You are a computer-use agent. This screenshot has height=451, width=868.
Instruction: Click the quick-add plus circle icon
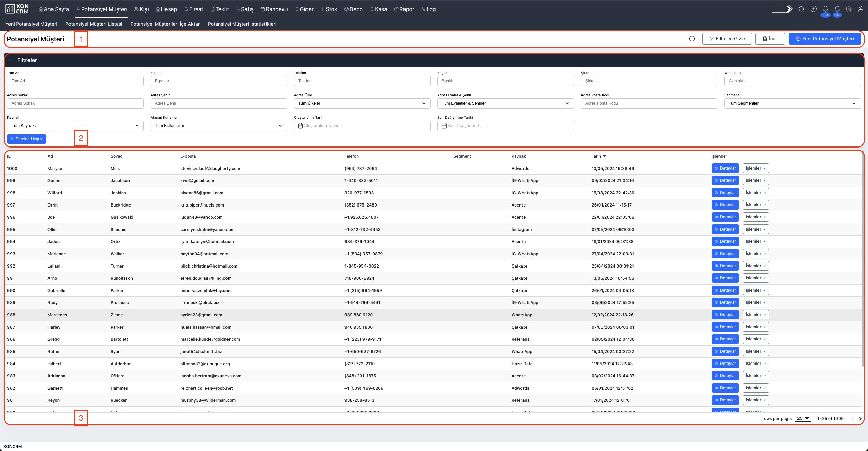pos(814,9)
